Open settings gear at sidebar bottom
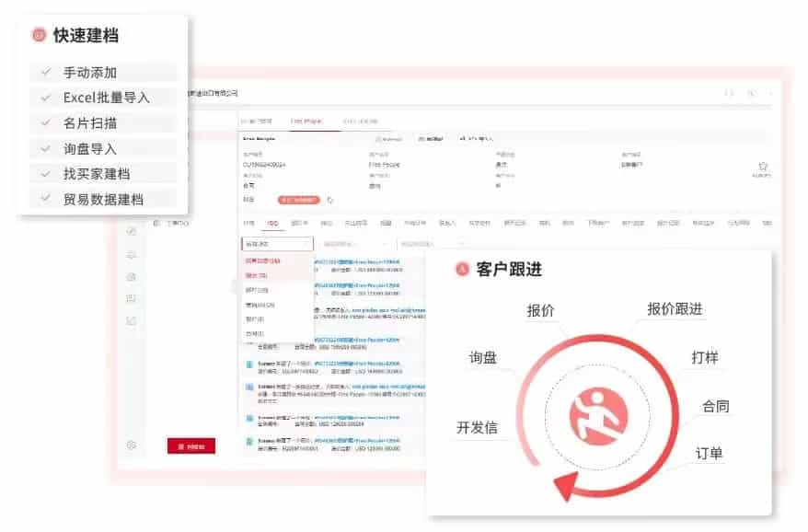 [x=132, y=445]
